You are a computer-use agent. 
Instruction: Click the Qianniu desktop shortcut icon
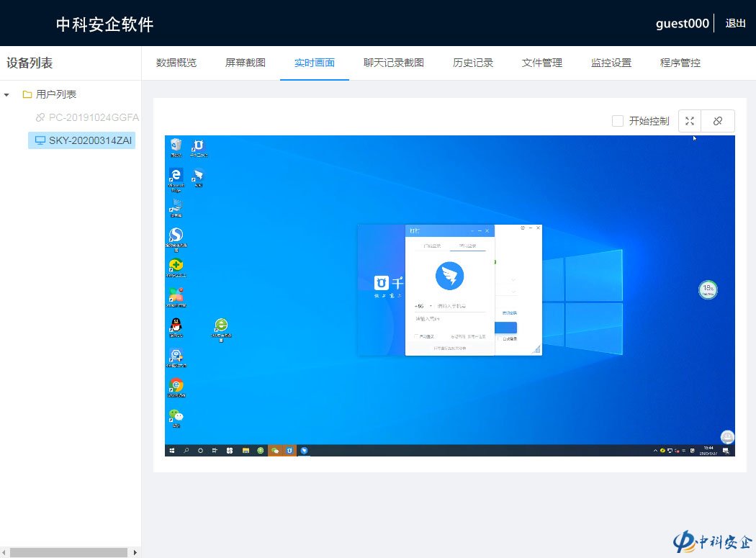[x=198, y=147]
